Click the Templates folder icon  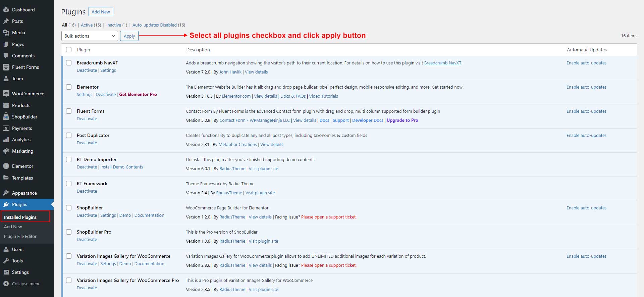coord(6,178)
